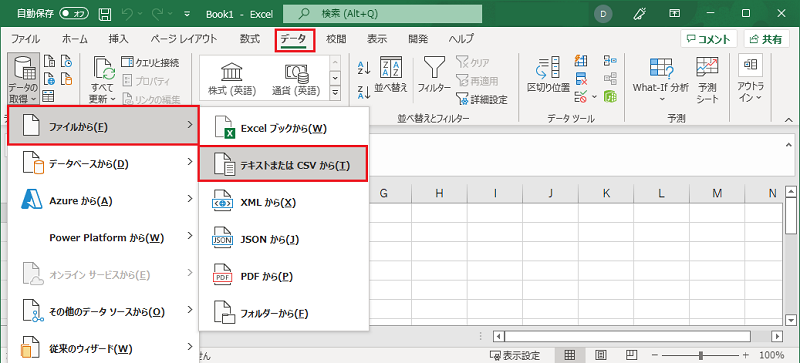Expand 従来のウィザード(W) submenu

click(x=103, y=349)
